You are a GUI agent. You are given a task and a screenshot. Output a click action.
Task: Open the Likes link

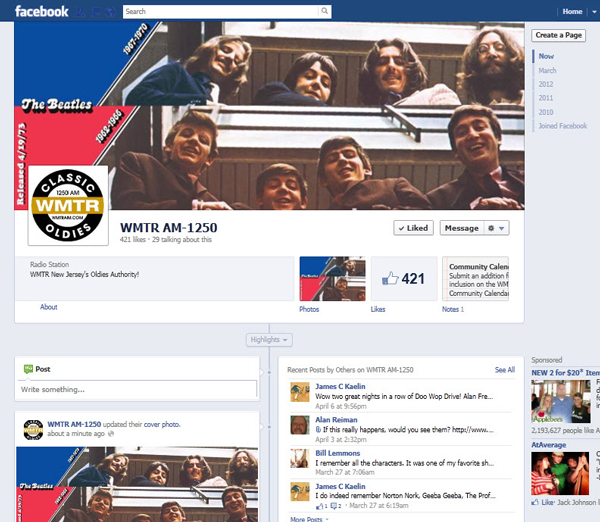point(378,309)
